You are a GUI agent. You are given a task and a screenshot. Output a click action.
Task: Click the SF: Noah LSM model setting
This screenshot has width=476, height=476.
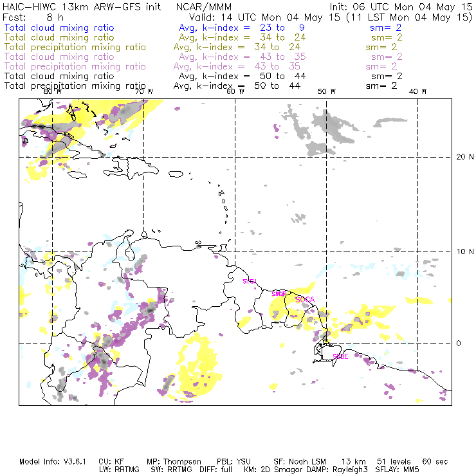(x=300, y=462)
